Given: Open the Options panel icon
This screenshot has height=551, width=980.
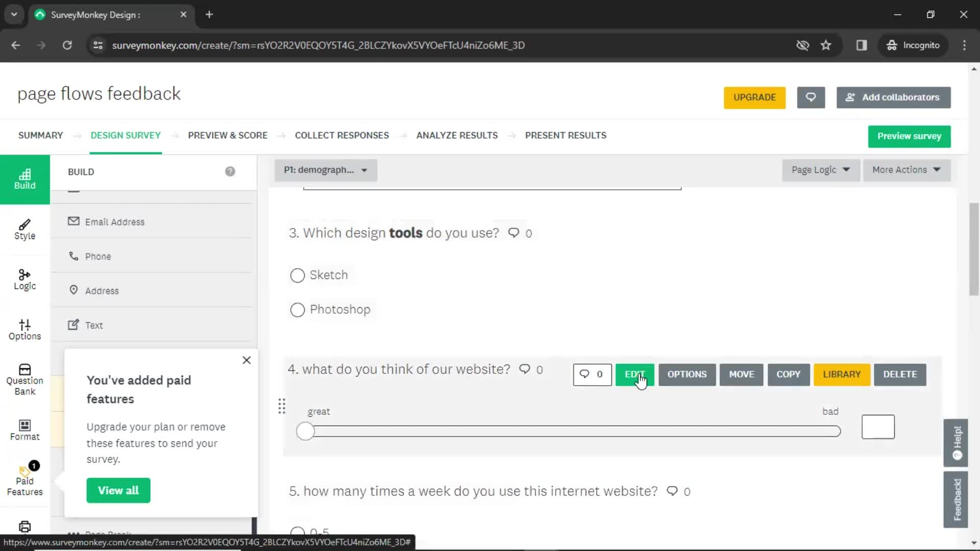Looking at the screenshot, I should tap(24, 330).
